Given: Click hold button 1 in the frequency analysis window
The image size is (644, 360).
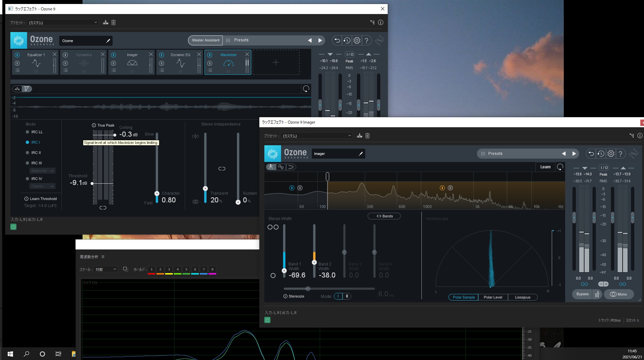Looking at the screenshot, I should point(151,269).
